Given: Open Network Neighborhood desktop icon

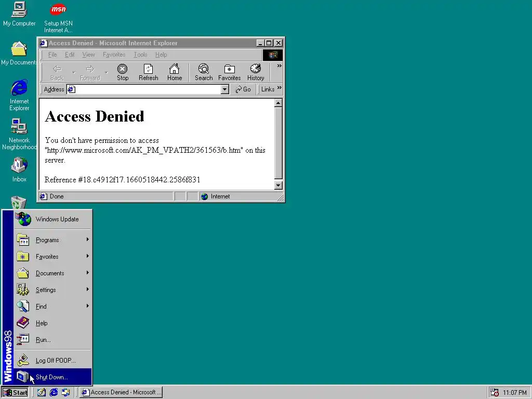Looking at the screenshot, I should coord(19,134).
